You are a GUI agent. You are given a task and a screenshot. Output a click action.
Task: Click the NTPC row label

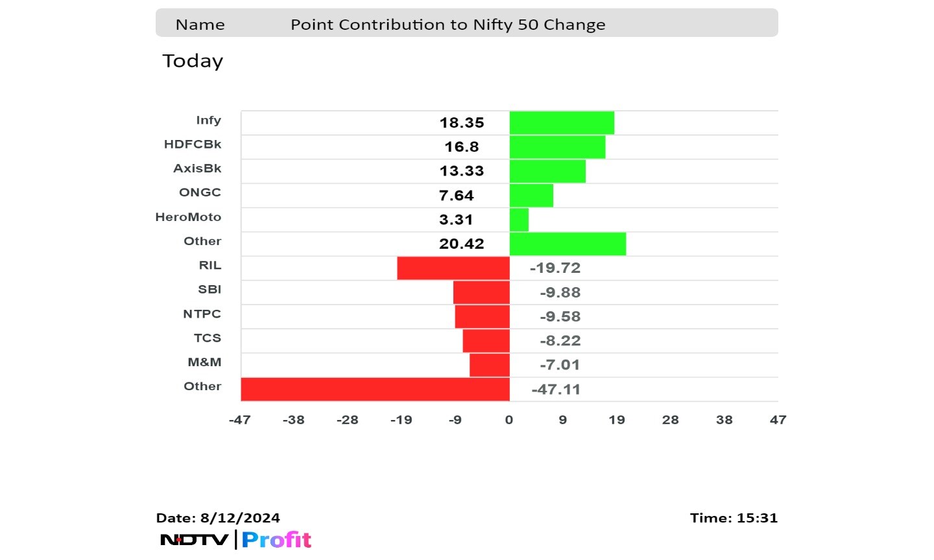tap(202, 314)
